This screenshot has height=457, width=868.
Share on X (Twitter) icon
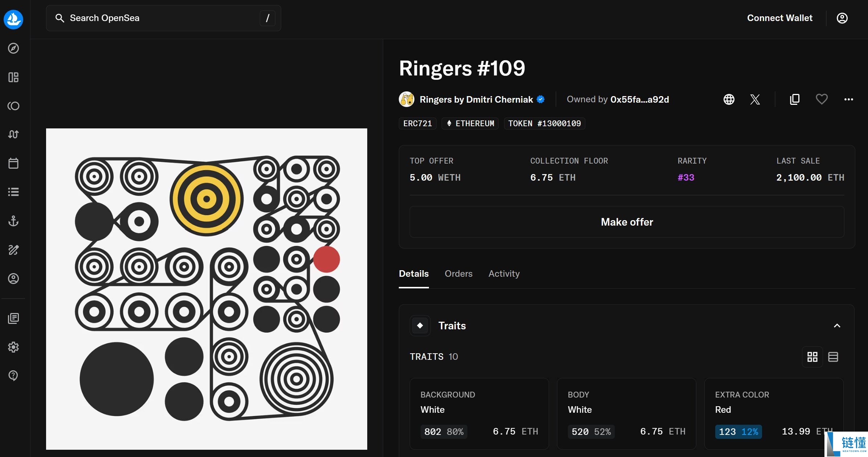coord(755,99)
